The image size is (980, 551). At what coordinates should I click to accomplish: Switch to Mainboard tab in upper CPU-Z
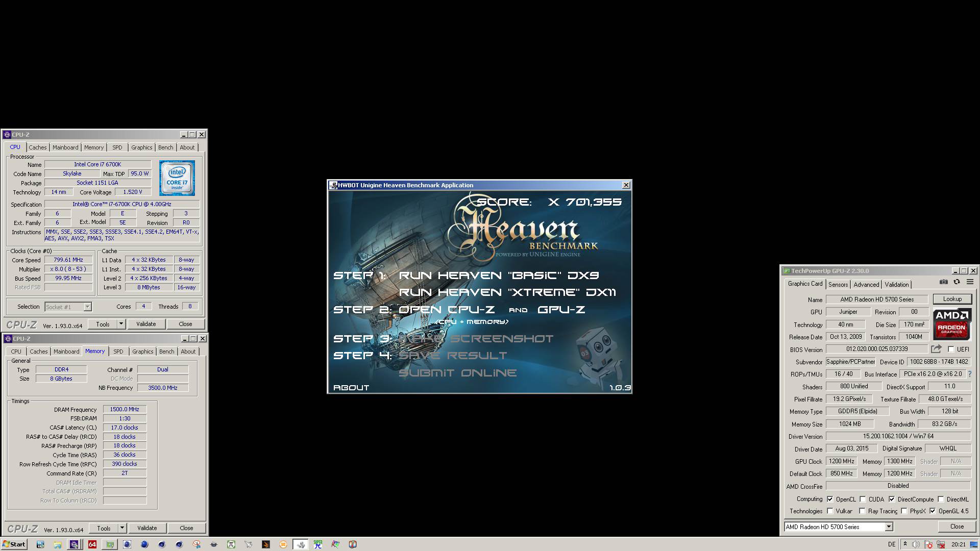tap(65, 147)
